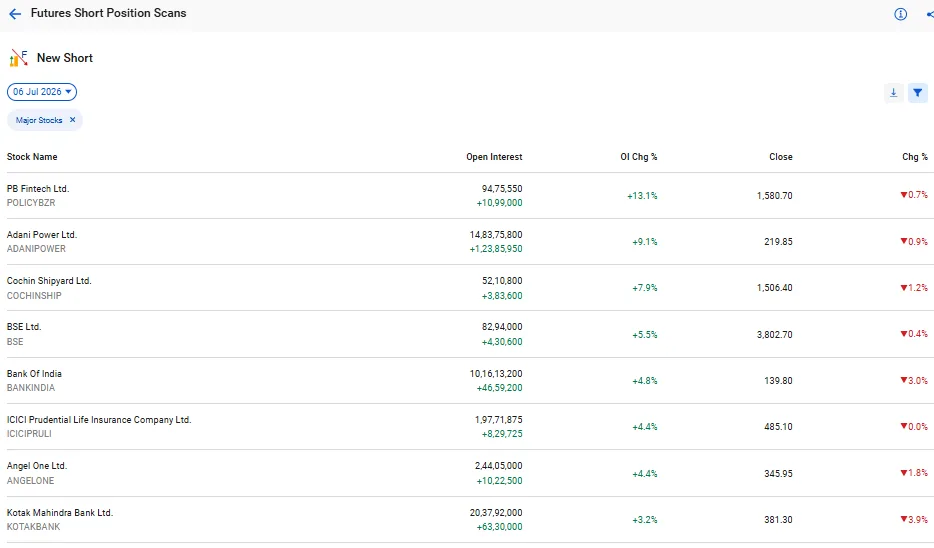934x548 pixels.
Task: Click OI Chg +7.9% for Cochin Shipyard
Action: tap(645, 288)
